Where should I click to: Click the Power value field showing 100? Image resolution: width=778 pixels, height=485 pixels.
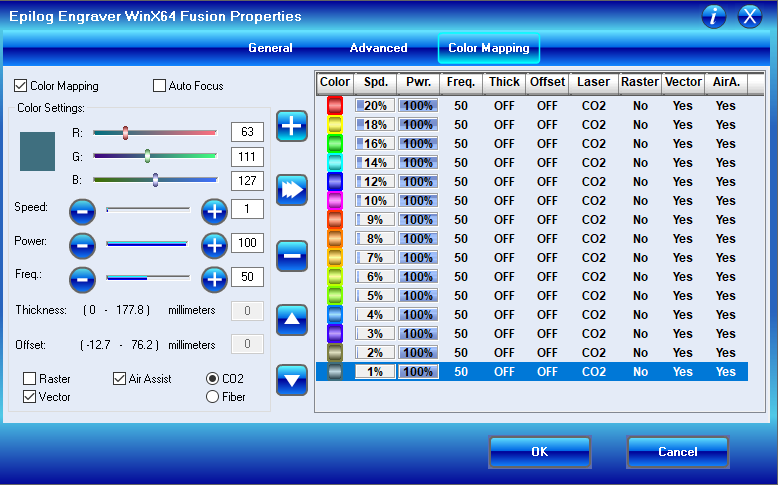[247, 243]
